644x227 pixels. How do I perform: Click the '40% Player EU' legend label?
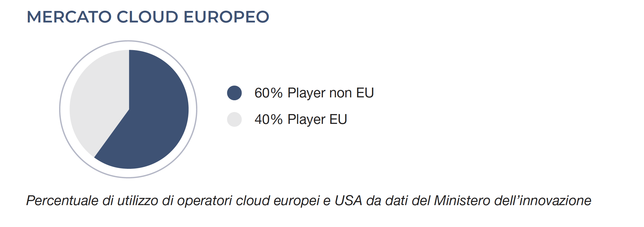[301, 119]
